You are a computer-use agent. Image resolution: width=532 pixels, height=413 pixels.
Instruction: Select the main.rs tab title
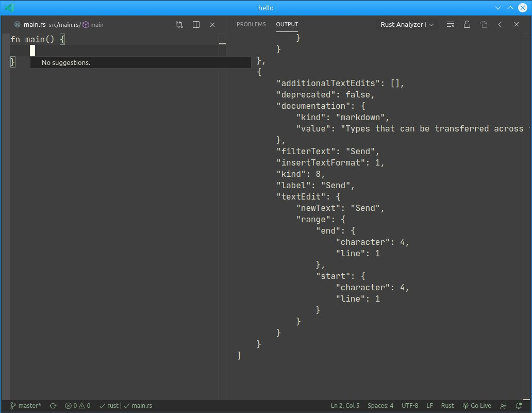click(35, 24)
